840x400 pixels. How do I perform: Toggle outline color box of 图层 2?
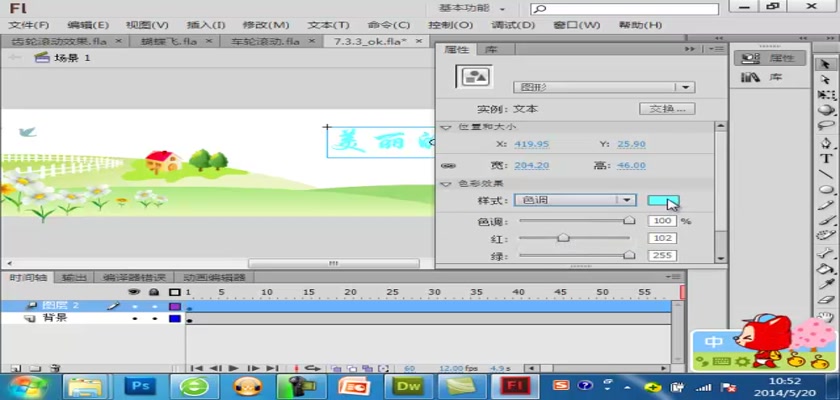174,306
